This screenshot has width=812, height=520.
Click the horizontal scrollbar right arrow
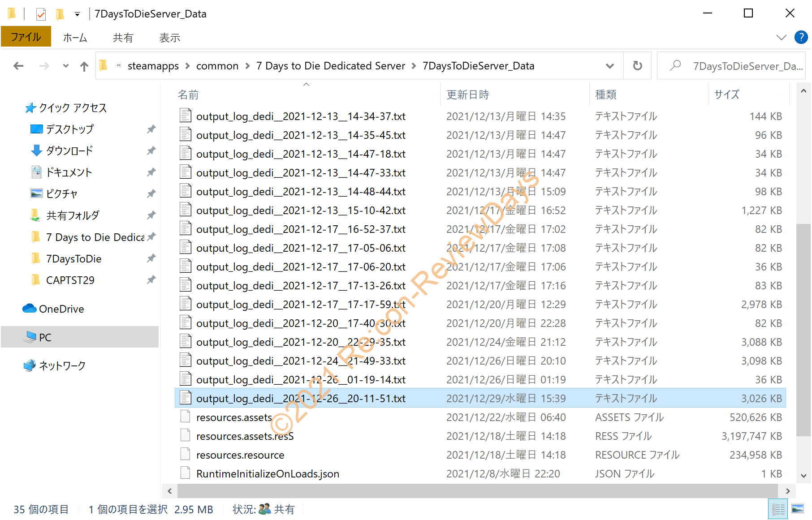tap(788, 491)
